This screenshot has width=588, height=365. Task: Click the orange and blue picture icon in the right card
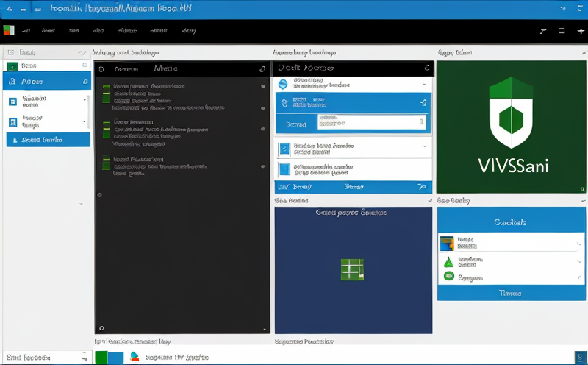pyautogui.click(x=447, y=244)
